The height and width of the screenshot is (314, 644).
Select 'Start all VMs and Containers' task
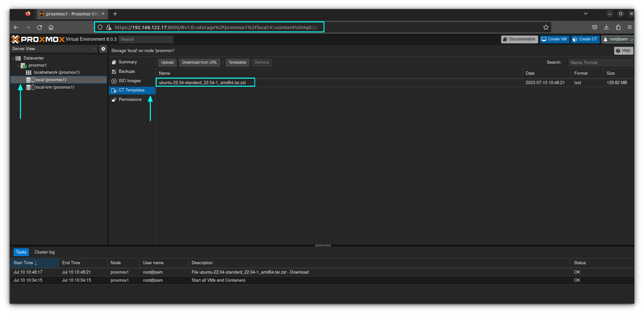[322, 280]
